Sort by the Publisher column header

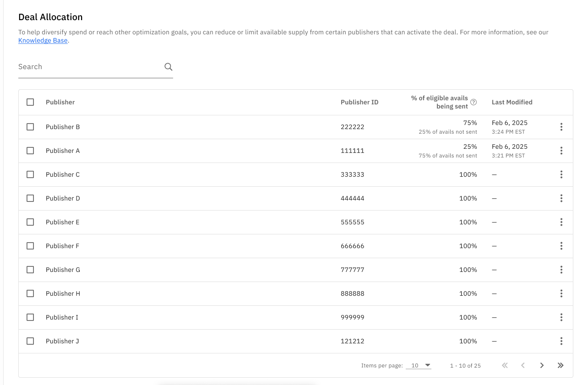coord(60,102)
